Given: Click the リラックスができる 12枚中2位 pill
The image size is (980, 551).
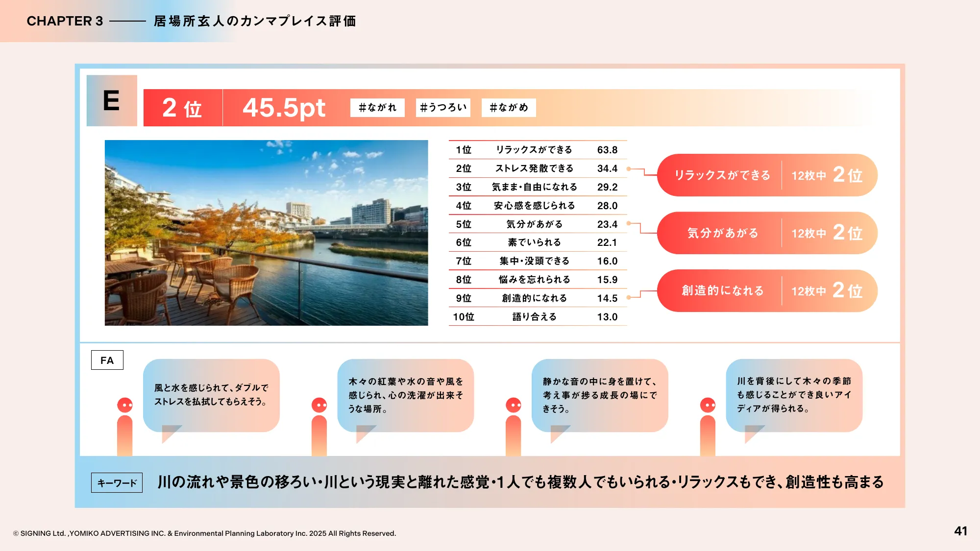Looking at the screenshot, I should 767,175.
